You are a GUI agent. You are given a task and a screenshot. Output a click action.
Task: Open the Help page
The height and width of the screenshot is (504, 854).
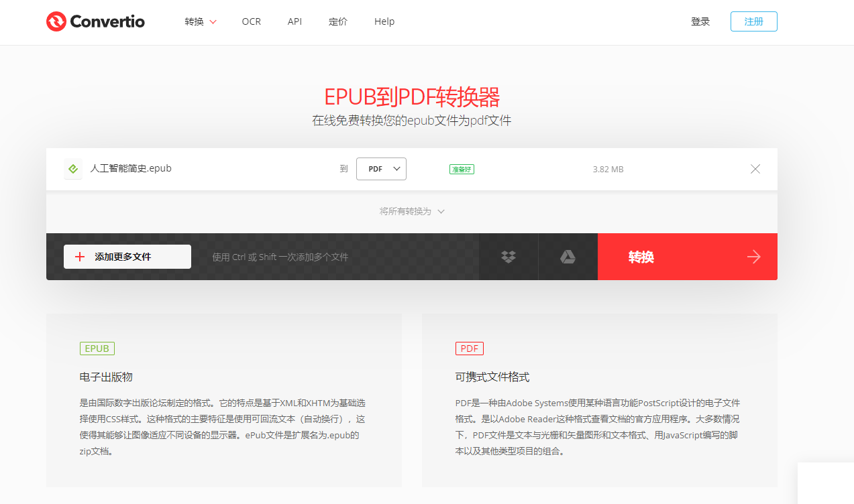[384, 21]
